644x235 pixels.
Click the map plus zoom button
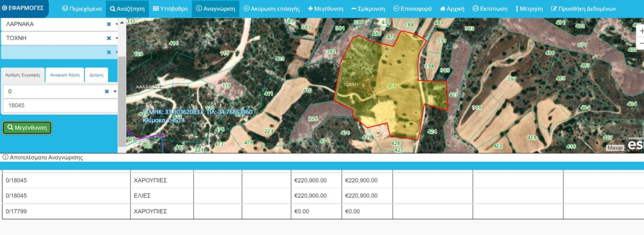(640, 31)
